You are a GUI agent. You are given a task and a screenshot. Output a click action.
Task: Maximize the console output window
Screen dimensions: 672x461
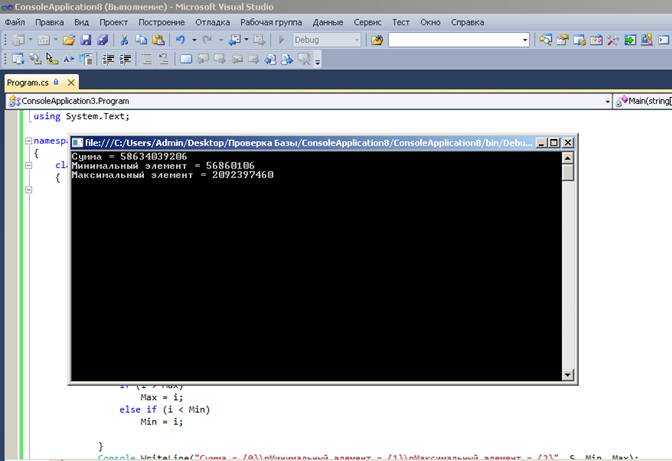pos(554,143)
